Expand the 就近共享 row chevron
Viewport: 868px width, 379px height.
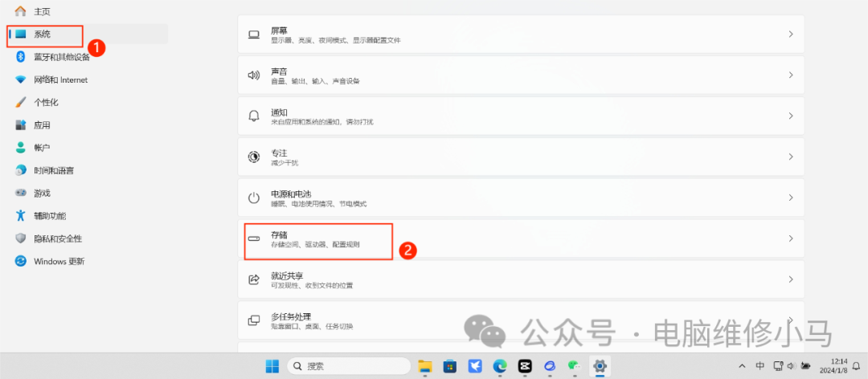pyautogui.click(x=791, y=279)
